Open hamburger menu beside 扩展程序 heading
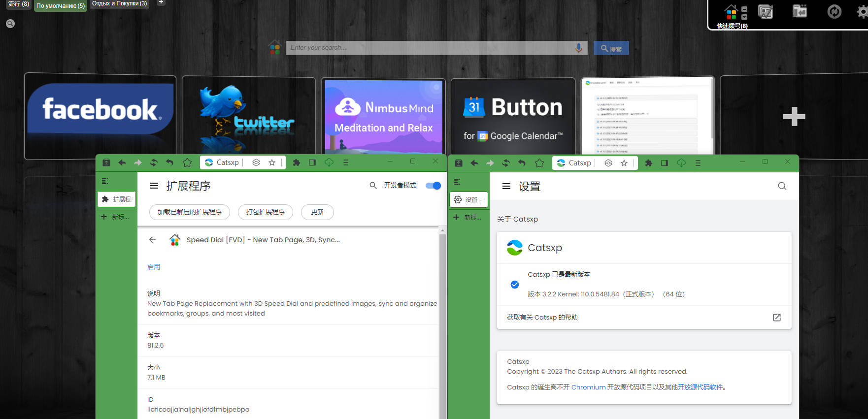Screen dimensions: 868x419 (x=154, y=186)
